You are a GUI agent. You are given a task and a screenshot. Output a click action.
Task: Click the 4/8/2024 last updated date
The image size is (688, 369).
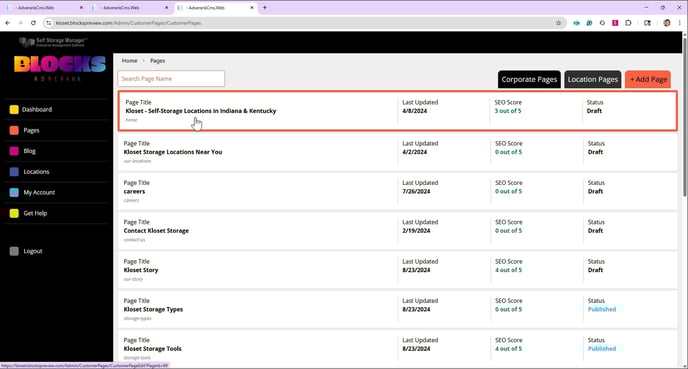[415, 111]
